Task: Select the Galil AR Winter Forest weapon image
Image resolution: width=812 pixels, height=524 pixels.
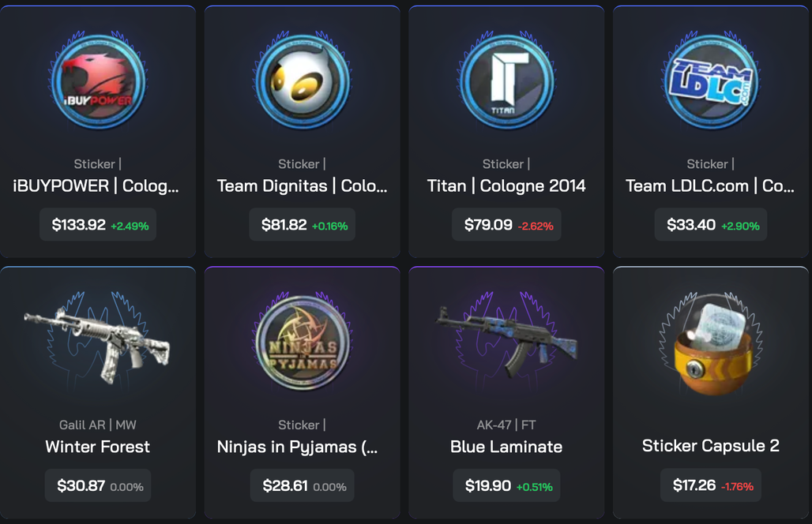Action: (x=97, y=346)
